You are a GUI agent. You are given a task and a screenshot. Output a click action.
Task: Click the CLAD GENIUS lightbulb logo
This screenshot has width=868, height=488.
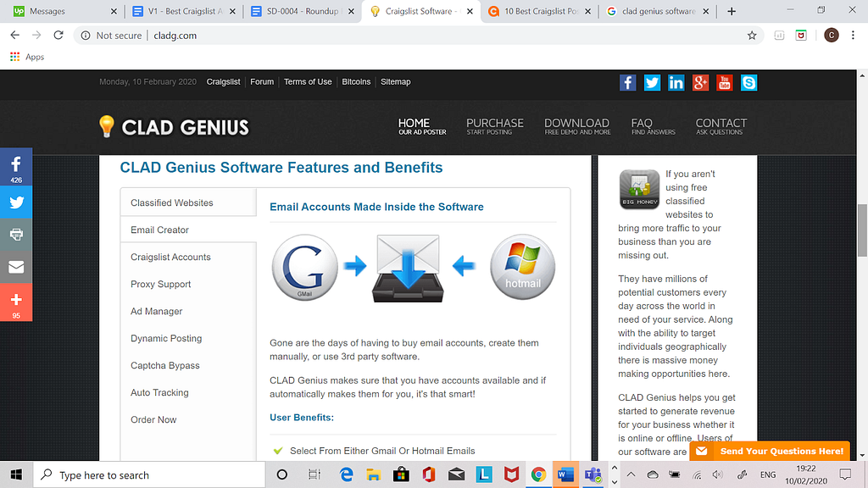[x=174, y=127]
